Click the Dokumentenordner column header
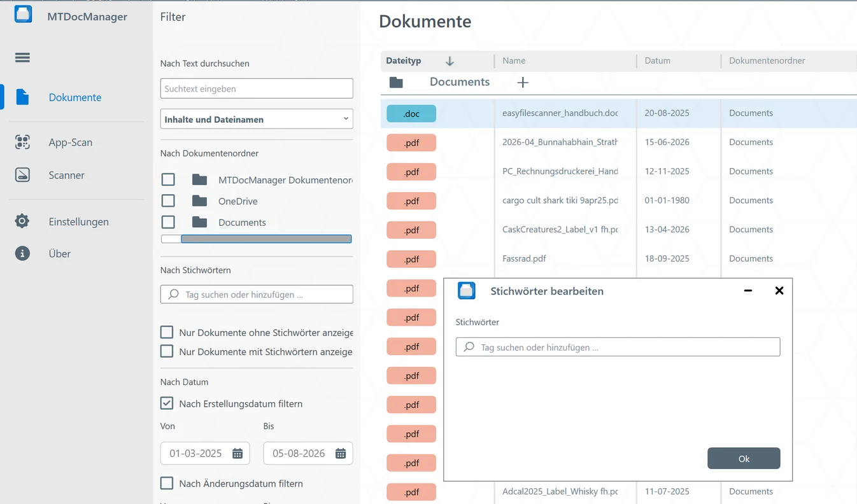 (767, 60)
